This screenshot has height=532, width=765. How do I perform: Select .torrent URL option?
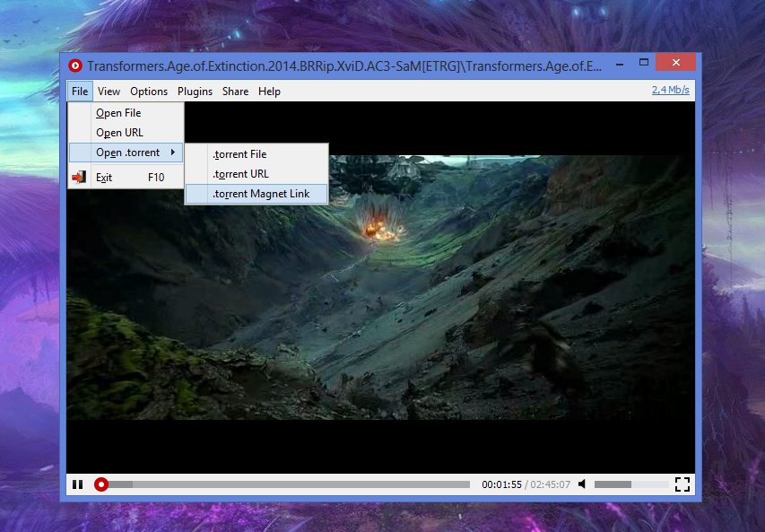click(256, 174)
